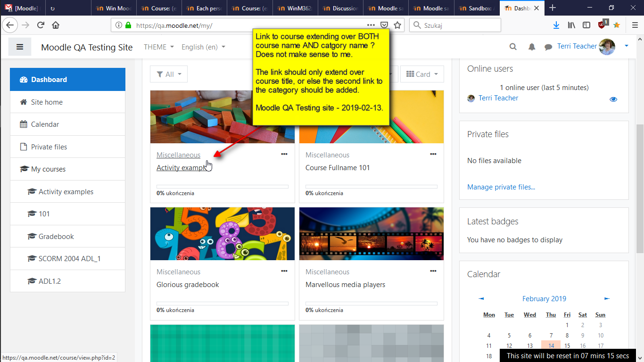Open the THEME dropdown menu
The image size is (644, 362).
(x=159, y=47)
